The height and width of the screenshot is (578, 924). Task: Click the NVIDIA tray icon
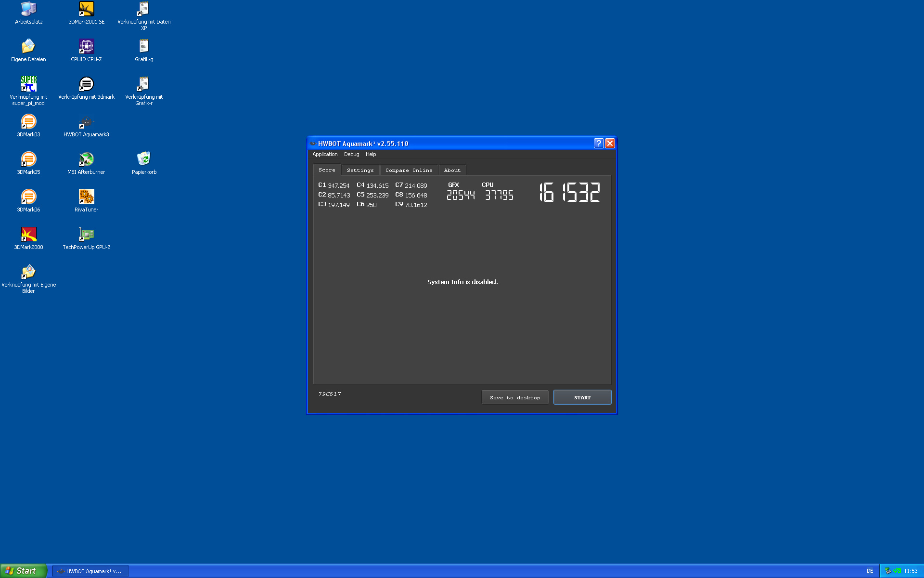click(897, 571)
